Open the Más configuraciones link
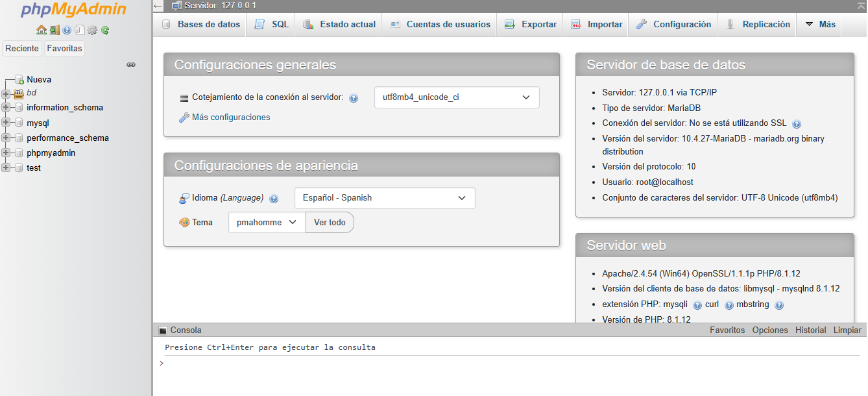Viewport: 868px width, 396px height. [x=229, y=117]
